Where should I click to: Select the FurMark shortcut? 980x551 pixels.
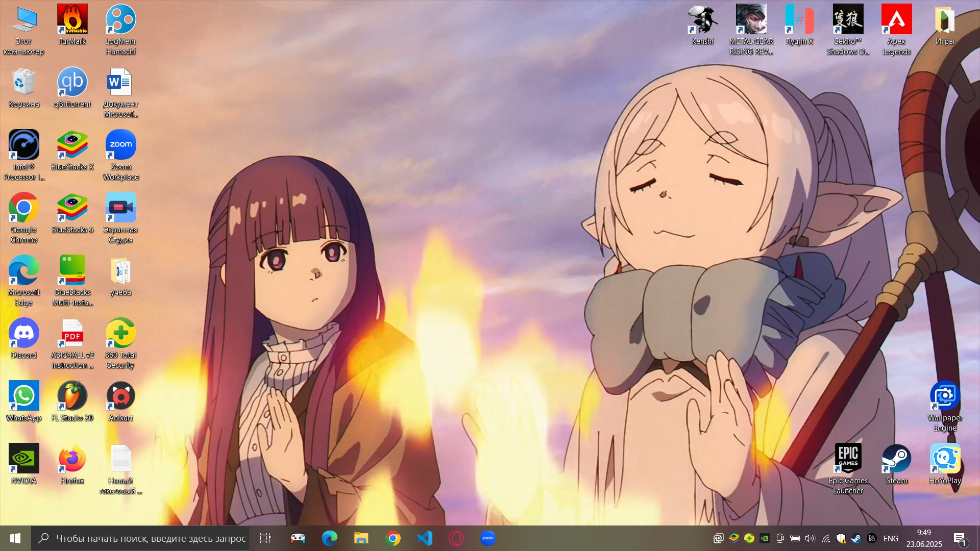coord(72,25)
